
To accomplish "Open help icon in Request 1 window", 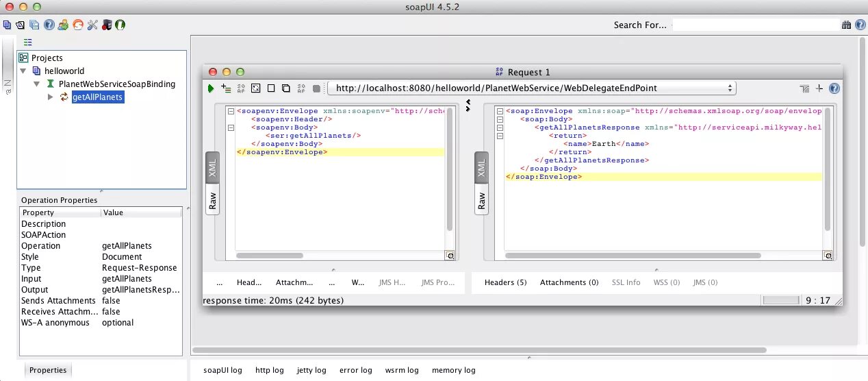I will coord(834,88).
